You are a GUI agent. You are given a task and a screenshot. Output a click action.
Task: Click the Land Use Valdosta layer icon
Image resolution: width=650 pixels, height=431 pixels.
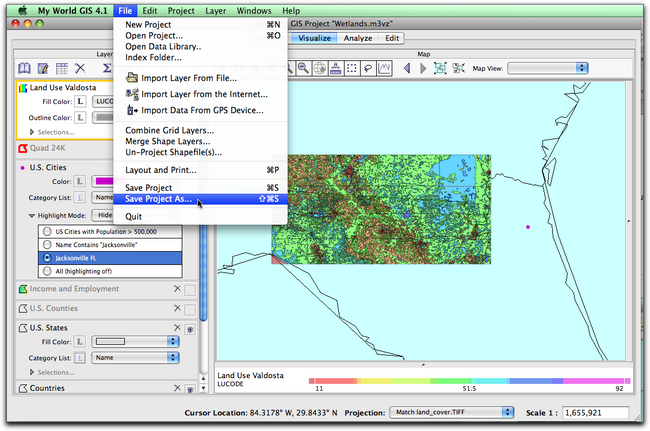(x=23, y=88)
